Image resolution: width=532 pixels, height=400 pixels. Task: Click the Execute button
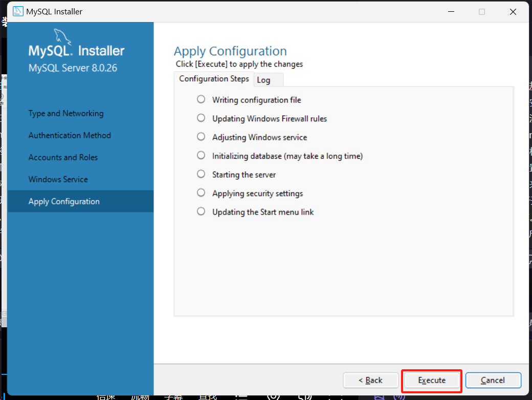click(x=432, y=381)
